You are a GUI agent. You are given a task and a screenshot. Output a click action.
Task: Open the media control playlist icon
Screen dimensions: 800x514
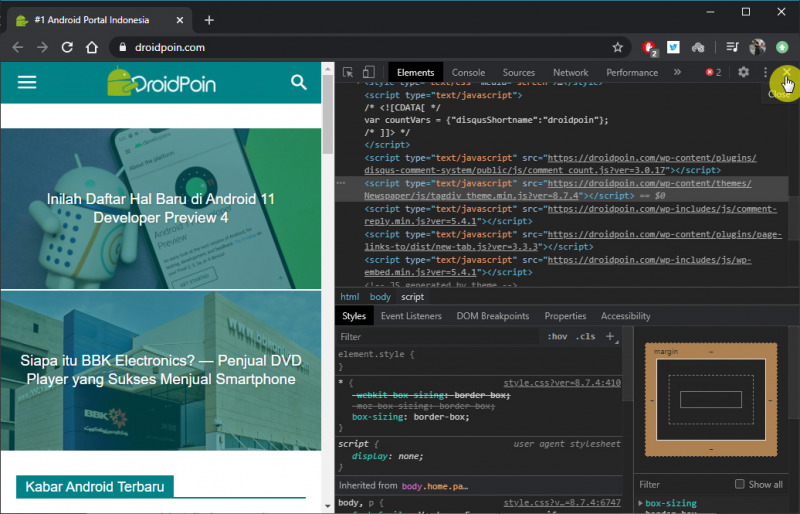coord(732,47)
